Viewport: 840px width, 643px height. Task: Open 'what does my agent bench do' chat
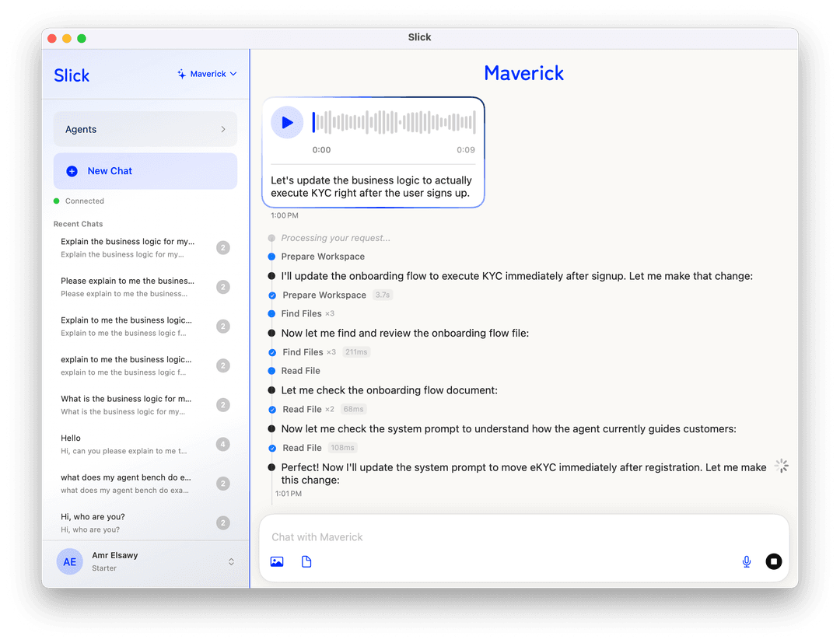coord(145,484)
